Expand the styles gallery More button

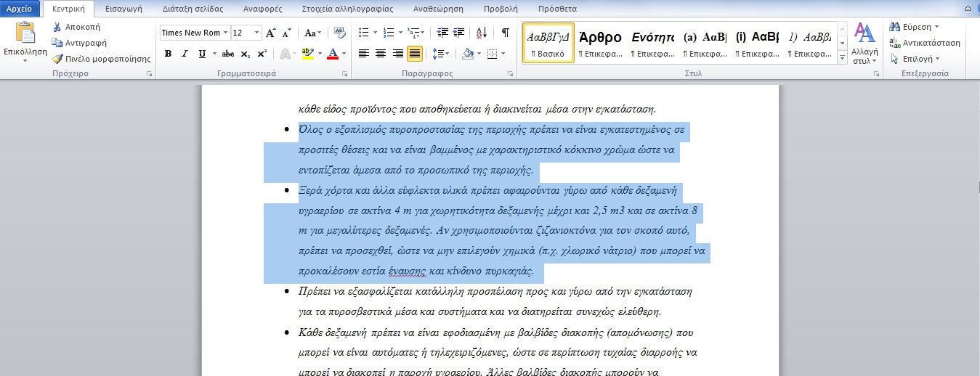point(842,57)
